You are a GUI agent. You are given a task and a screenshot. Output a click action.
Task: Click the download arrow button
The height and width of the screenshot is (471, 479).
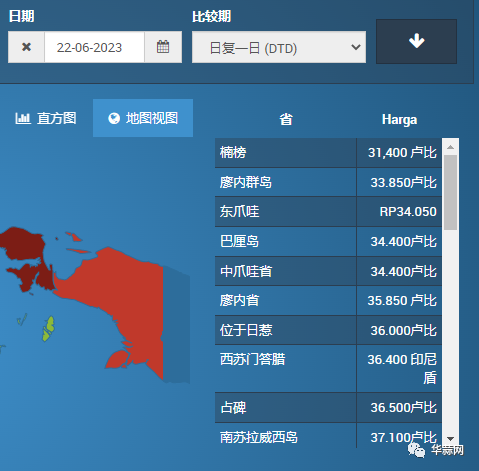[416, 41]
